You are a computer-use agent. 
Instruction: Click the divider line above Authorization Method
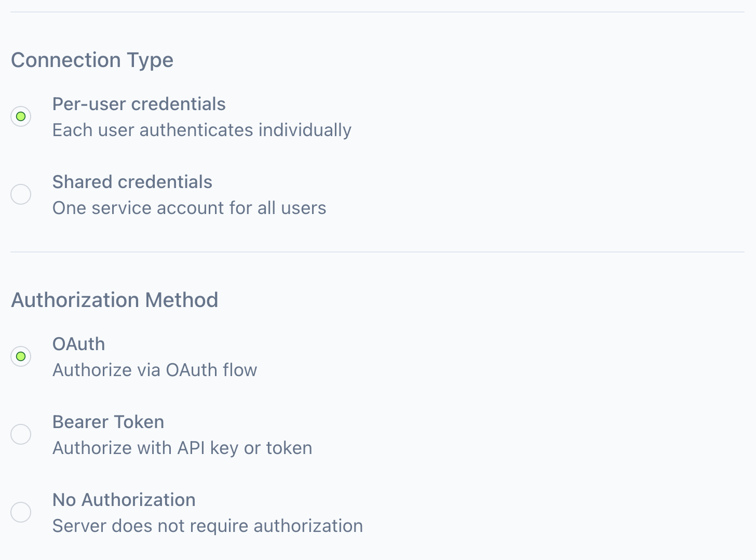pyautogui.click(x=377, y=252)
